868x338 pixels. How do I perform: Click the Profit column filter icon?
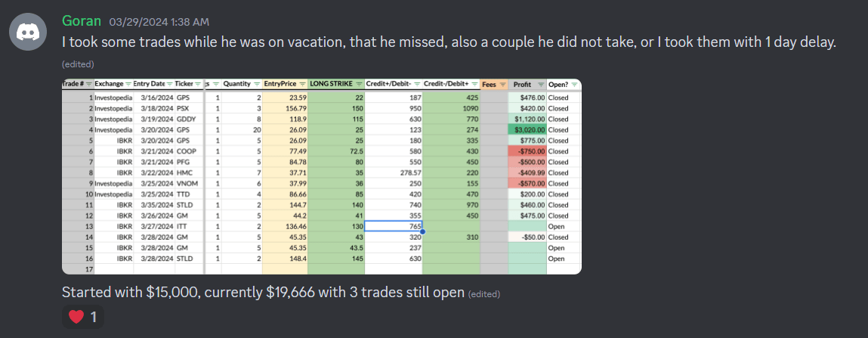click(541, 84)
